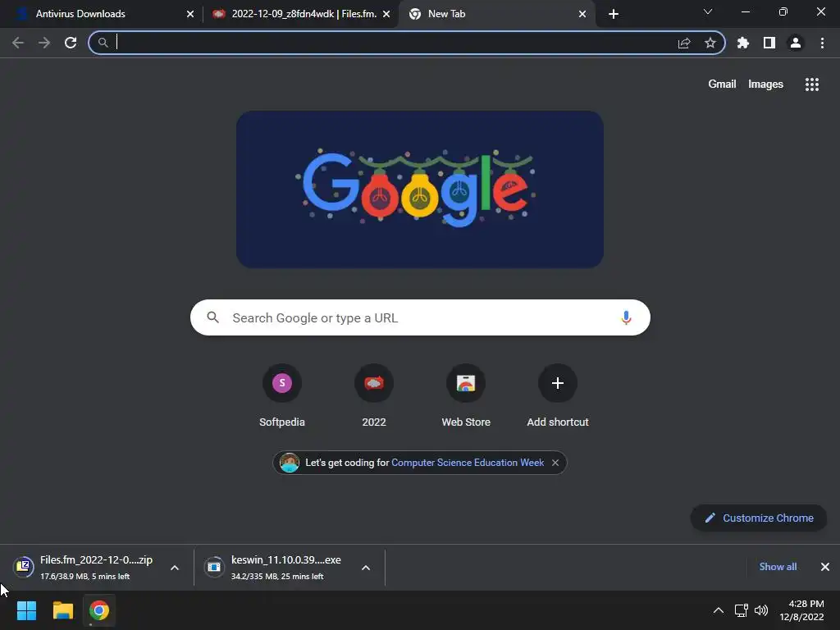This screenshot has width=840, height=630.
Task: Open File Explorer from taskbar
Action: pyautogui.click(x=62, y=610)
